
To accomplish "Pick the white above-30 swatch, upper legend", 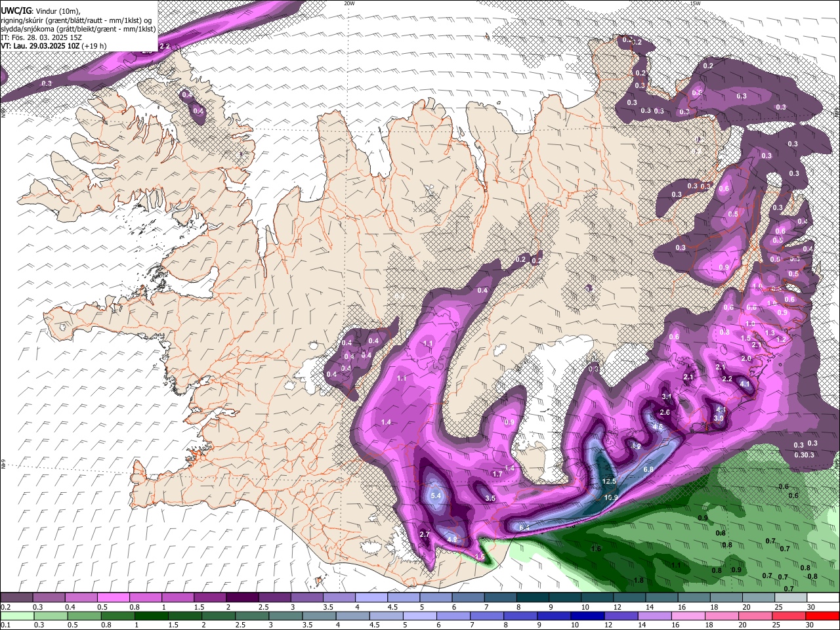I will [x=823, y=597].
